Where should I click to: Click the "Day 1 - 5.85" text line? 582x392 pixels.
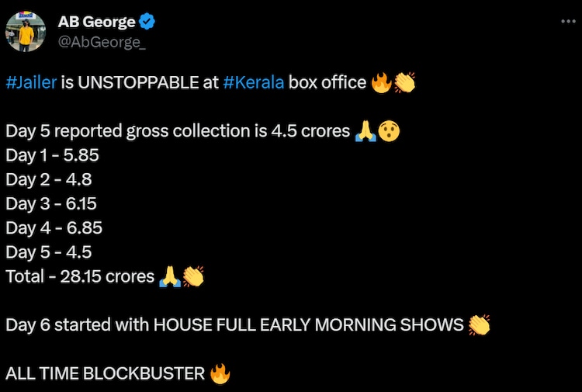point(53,155)
